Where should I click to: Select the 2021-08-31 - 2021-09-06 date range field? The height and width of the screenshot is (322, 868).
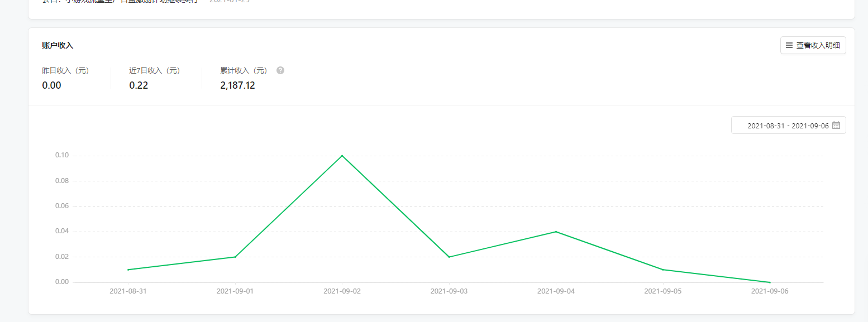788,126
